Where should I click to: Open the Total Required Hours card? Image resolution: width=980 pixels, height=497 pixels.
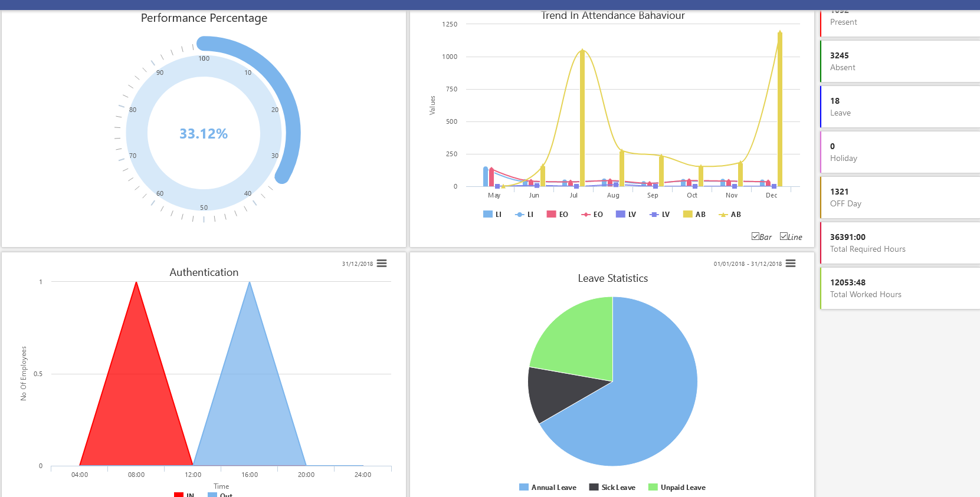click(x=900, y=243)
